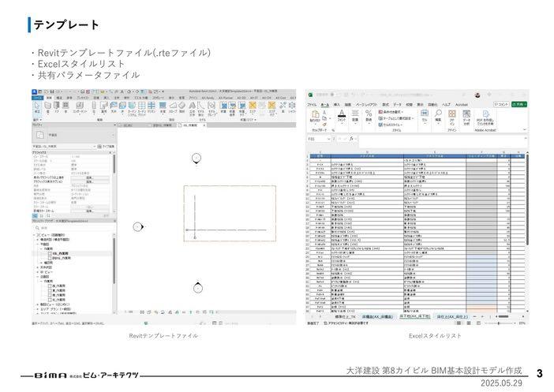Open the Revit File tab

pyautogui.click(x=37, y=98)
